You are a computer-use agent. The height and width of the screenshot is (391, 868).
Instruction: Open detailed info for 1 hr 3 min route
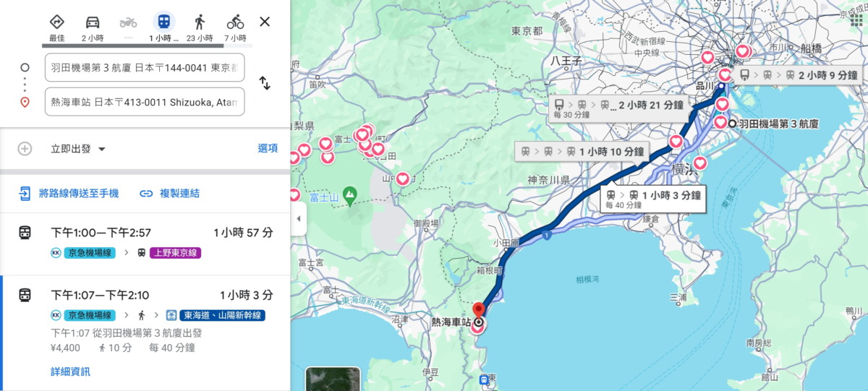click(x=70, y=371)
